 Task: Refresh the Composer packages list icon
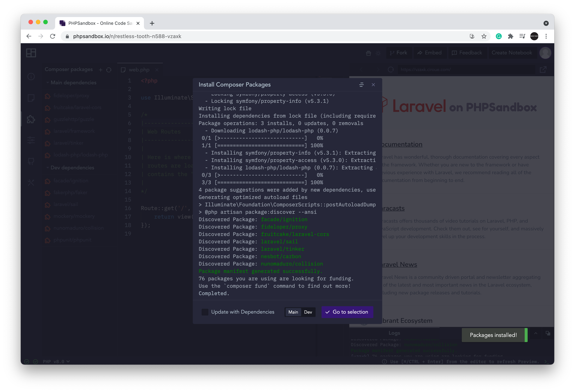tap(109, 70)
